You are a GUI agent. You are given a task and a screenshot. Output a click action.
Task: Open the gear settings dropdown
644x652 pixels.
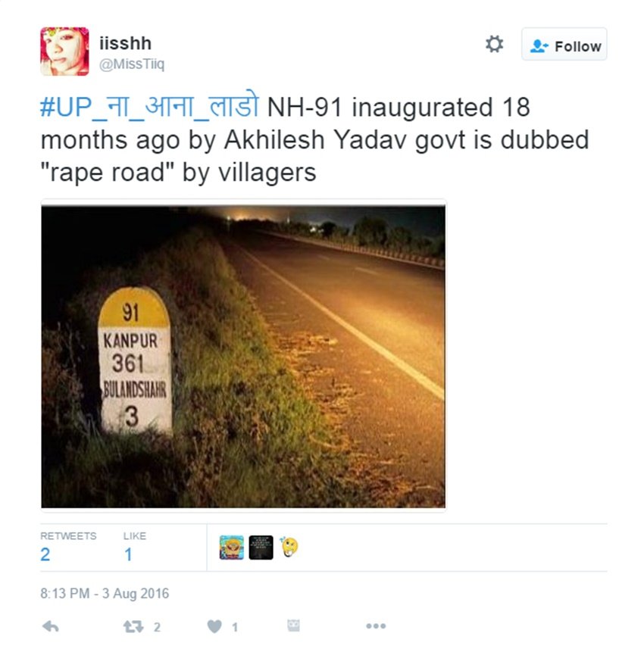(494, 44)
